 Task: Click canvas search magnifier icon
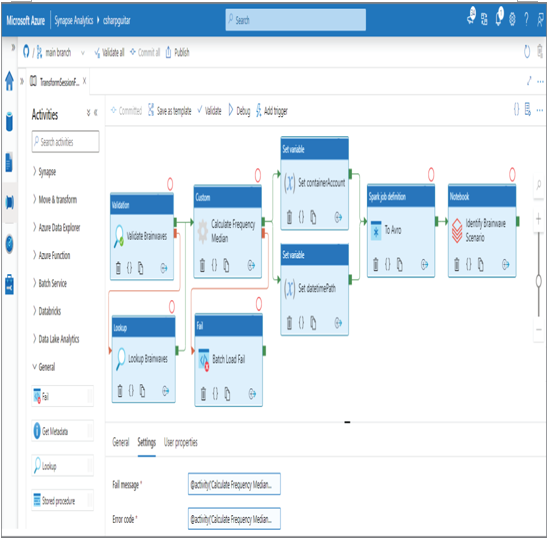click(x=539, y=185)
